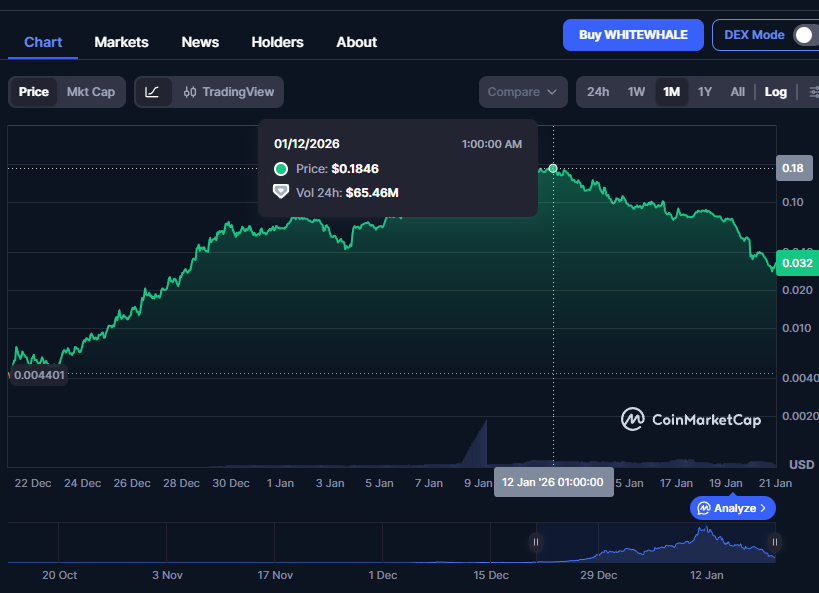The image size is (819, 593).
Task: Click the 22 Dec date axis label
Action: pyautogui.click(x=33, y=483)
